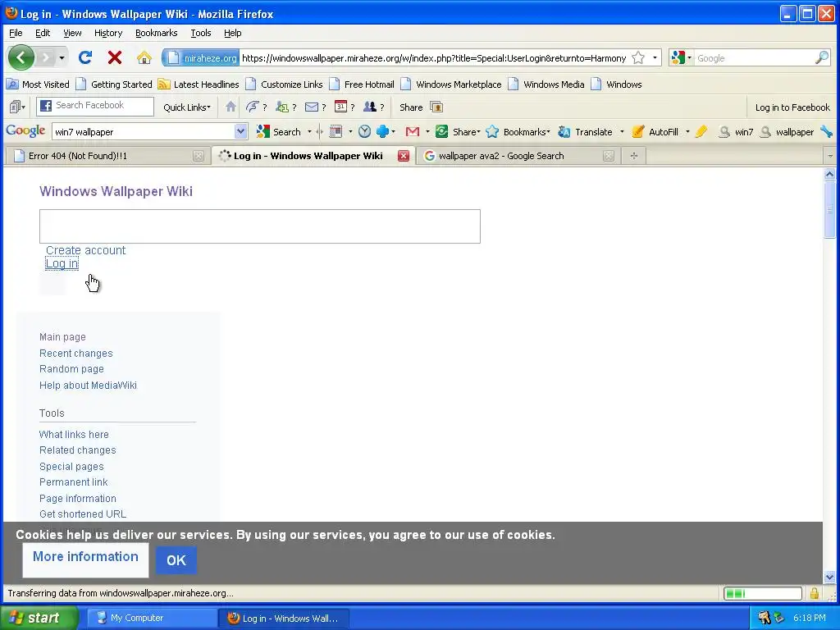Open the Tools menu

(x=201, y=33)
